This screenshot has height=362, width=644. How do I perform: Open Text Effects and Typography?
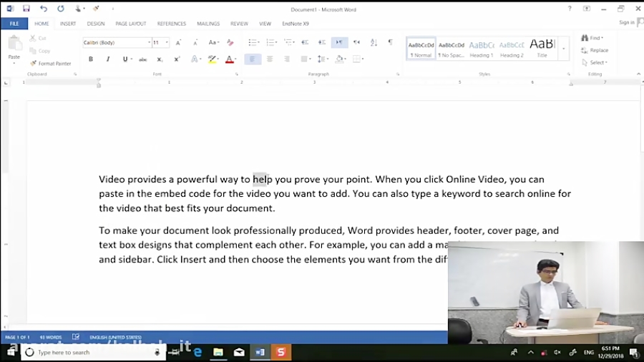coord(195,59)
